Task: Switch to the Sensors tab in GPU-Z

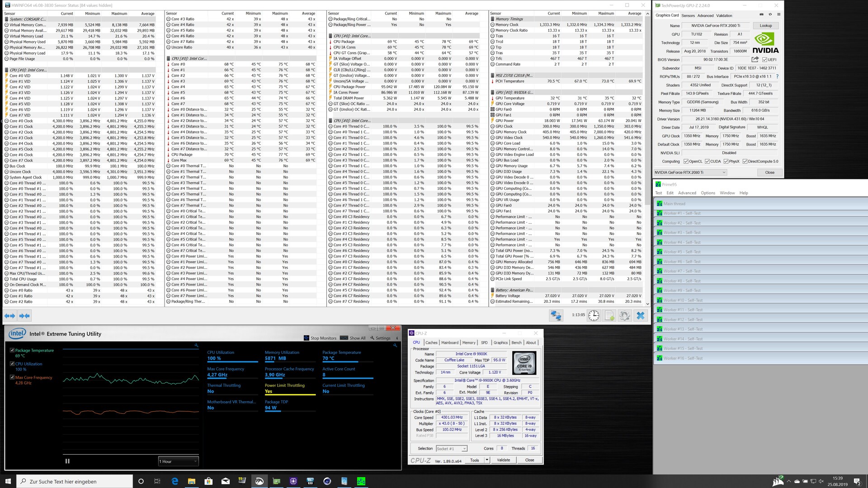Action: pos(688,15)
